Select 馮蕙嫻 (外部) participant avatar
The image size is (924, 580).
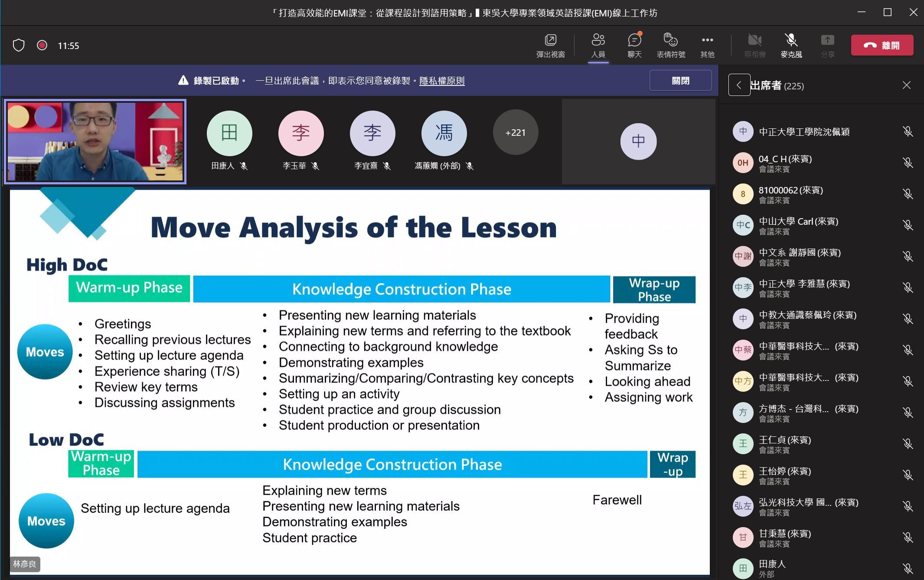(444, 133)
